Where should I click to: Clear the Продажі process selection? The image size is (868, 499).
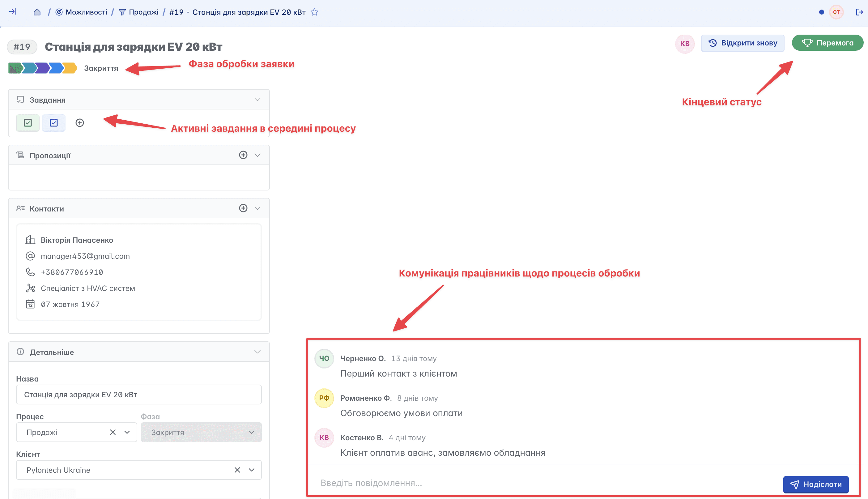[113, 432]
